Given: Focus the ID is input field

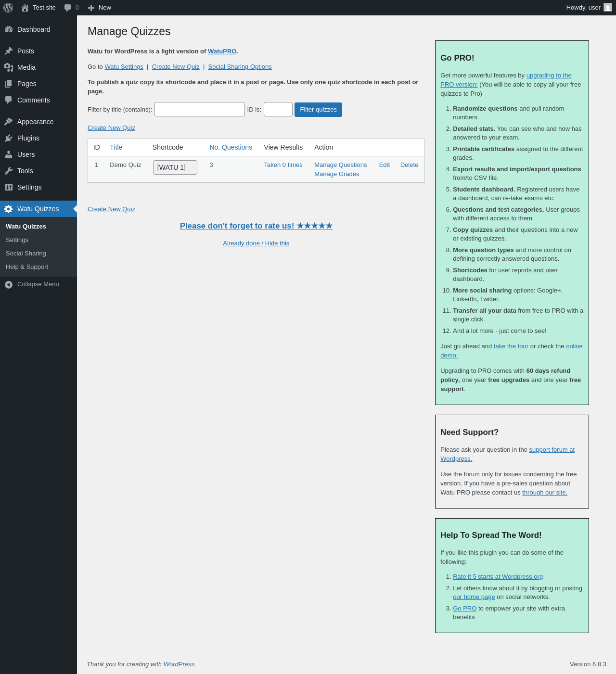Looking at the screenshot, I should coord(278,109).
